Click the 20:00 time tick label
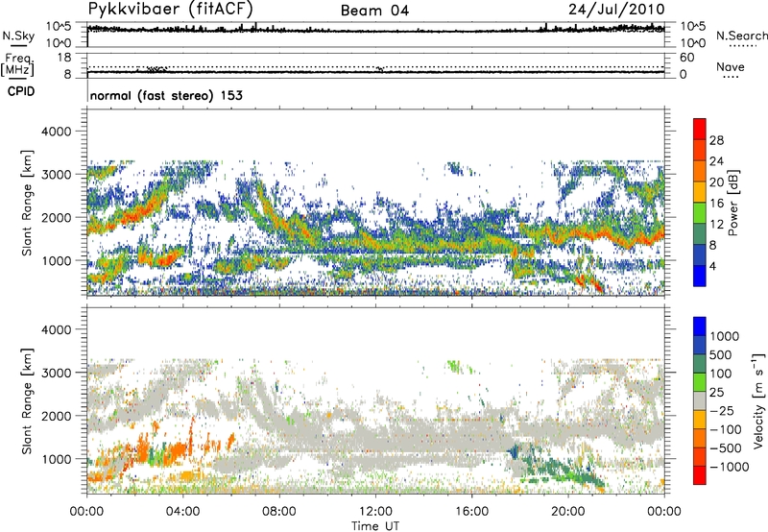This screenshot has width=768, height=532. click(x=567, y=512)
